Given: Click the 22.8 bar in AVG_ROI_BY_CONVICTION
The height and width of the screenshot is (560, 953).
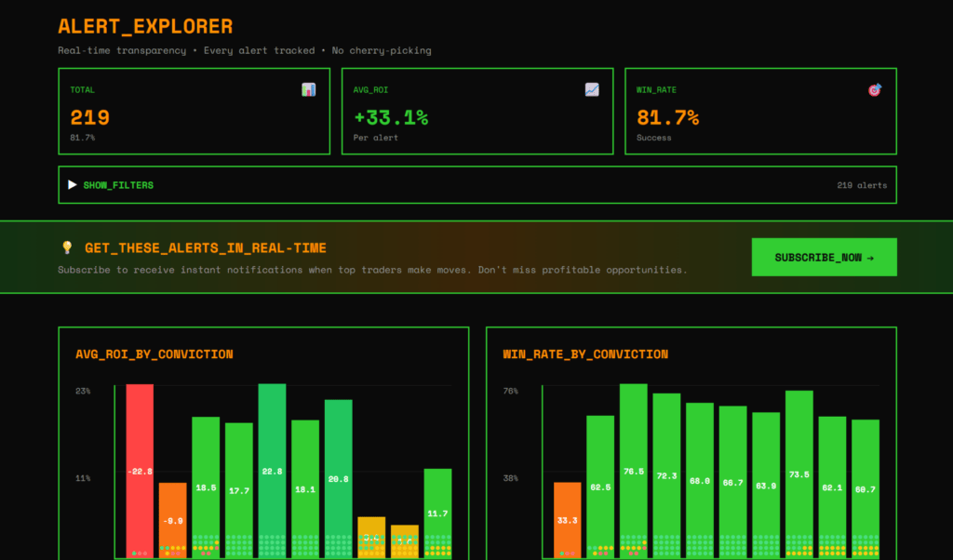Looking at the screenshot, I should click(x=272, y=471).
